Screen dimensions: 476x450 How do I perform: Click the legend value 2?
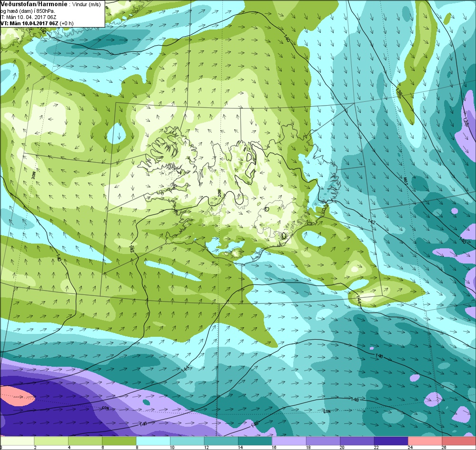coord(35,448)
